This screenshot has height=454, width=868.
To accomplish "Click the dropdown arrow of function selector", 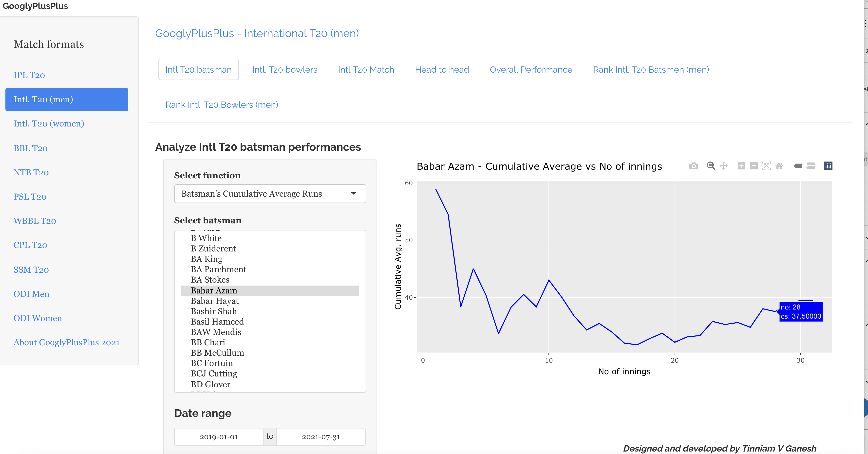I will pyautogui.click(x=353, y=194).
